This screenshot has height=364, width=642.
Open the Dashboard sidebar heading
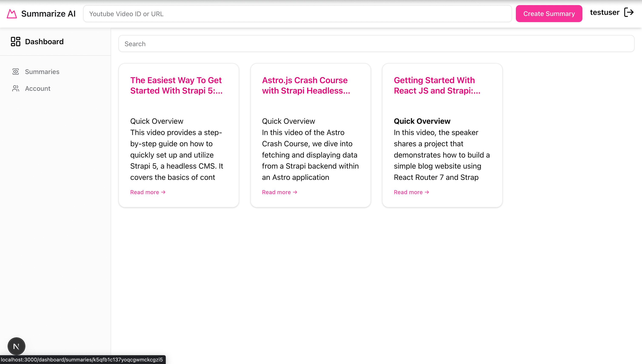(44, 41)
